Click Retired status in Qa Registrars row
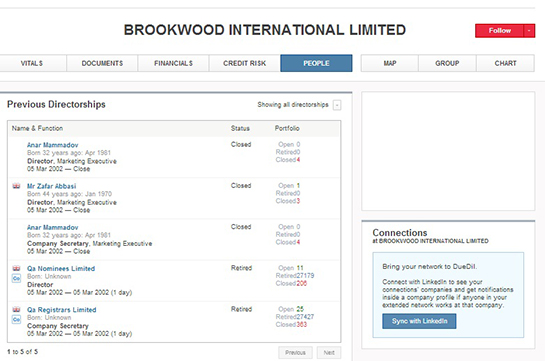Viewport: 545px width, 361px height. [241, 309]
